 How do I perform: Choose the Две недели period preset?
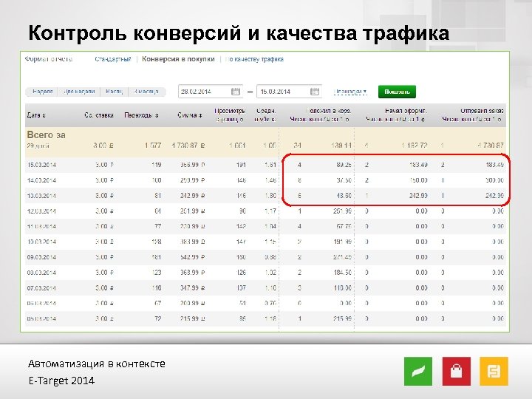tap(79, 92)
